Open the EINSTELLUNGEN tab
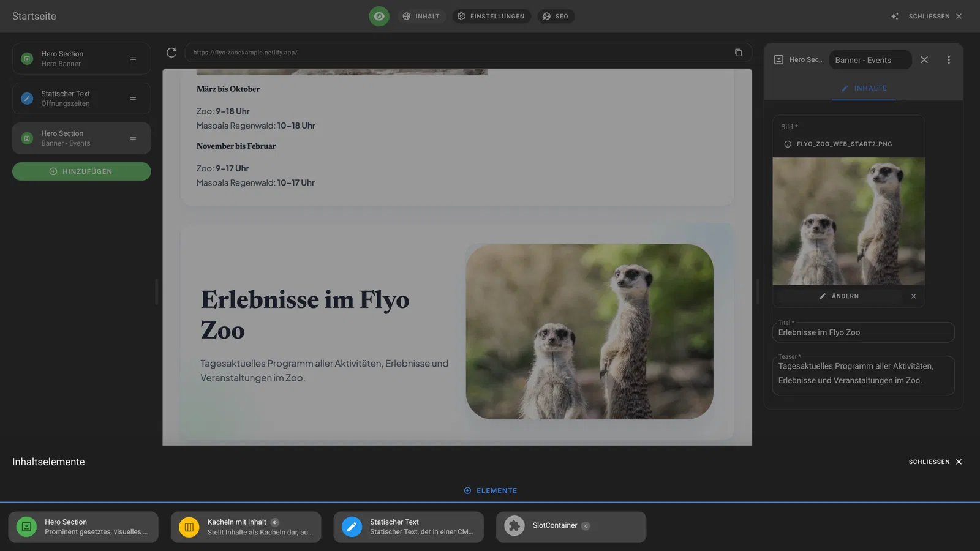The image size is (980, 551). point(491,17)
